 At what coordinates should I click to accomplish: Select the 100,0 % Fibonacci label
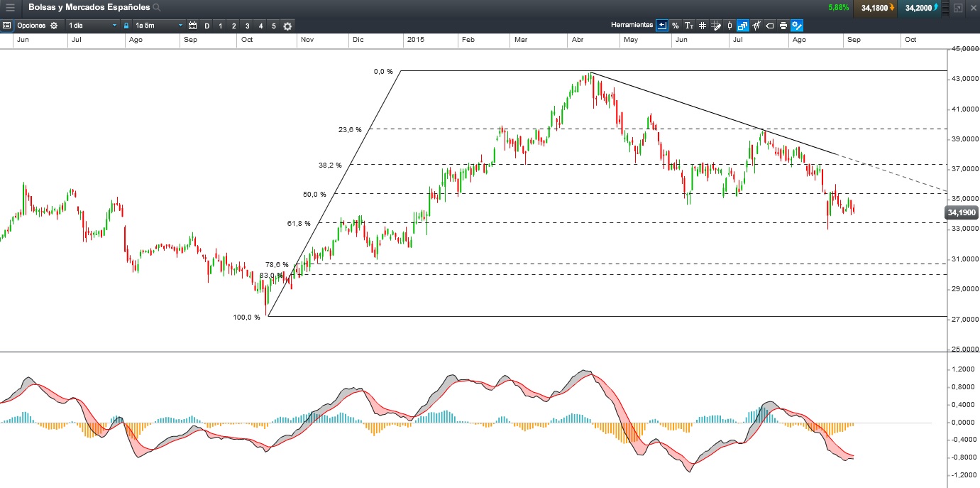click(x=246, y=317)
